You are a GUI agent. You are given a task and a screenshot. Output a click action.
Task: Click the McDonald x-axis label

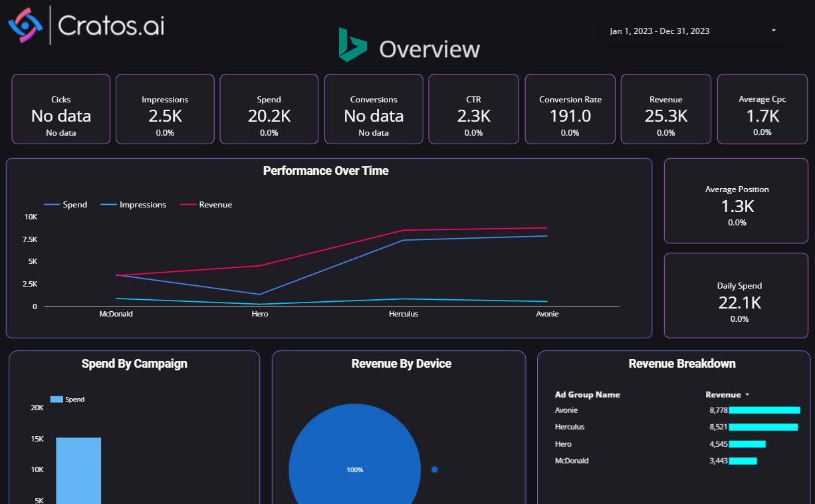[116, 314]
